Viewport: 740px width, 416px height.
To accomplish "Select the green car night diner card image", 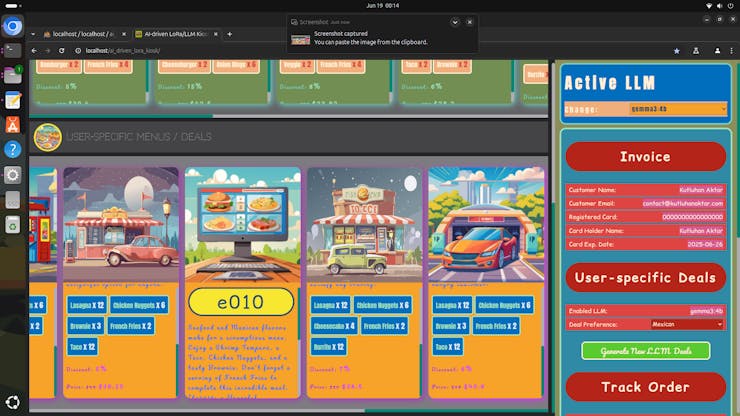I will point(365,225).
